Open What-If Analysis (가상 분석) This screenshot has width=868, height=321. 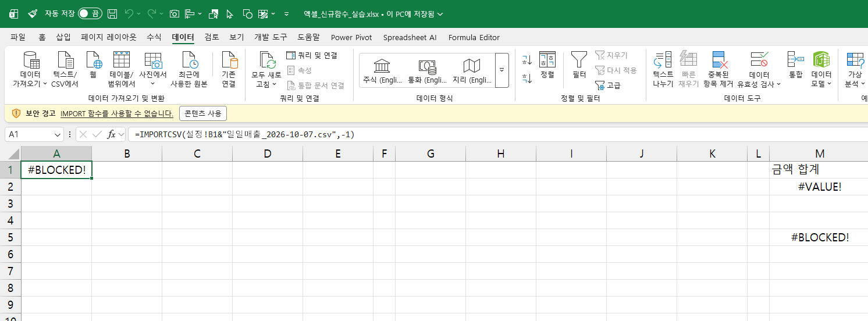(x=855, y=69)
